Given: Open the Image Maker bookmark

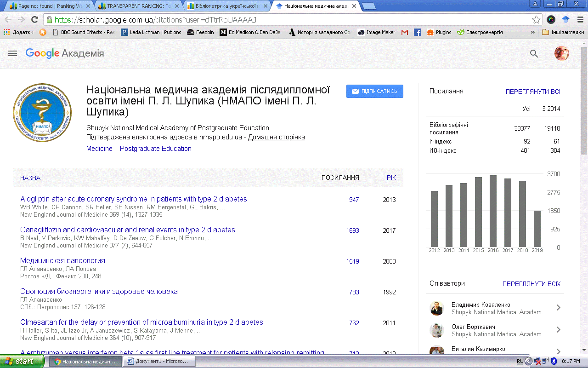Looking at the screenshot, I should 377,32.
